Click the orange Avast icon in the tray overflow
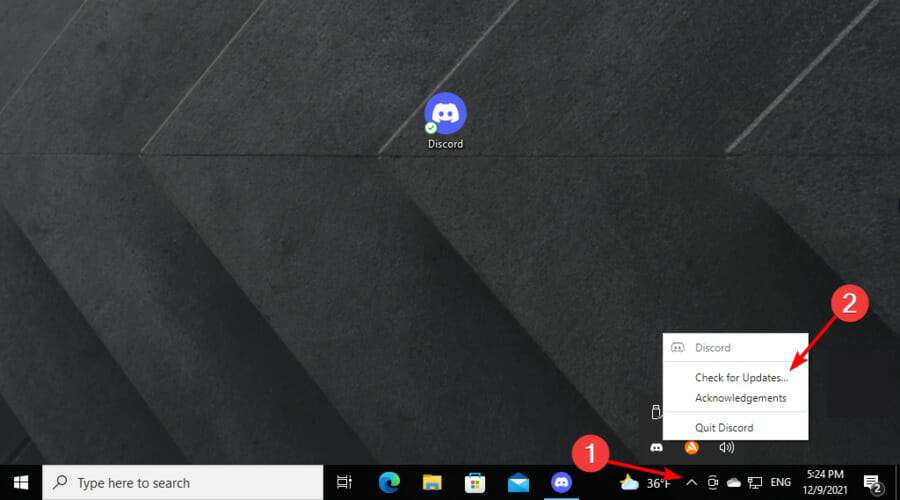 pos(692,447)
